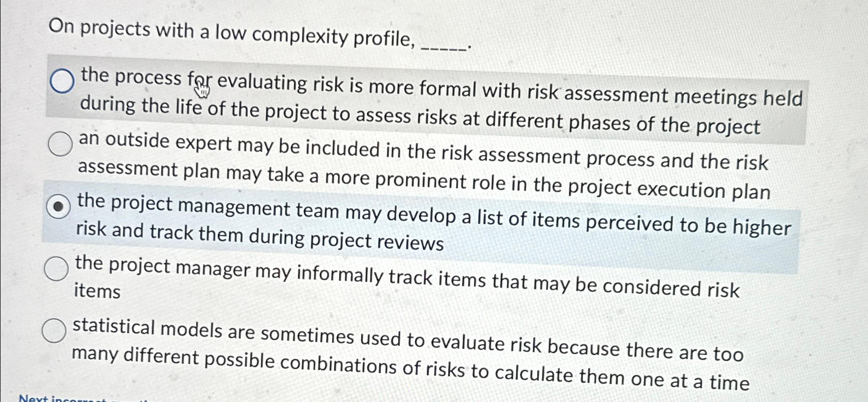
Task: Select the outside expert answer option
Action: click(59, 145)
